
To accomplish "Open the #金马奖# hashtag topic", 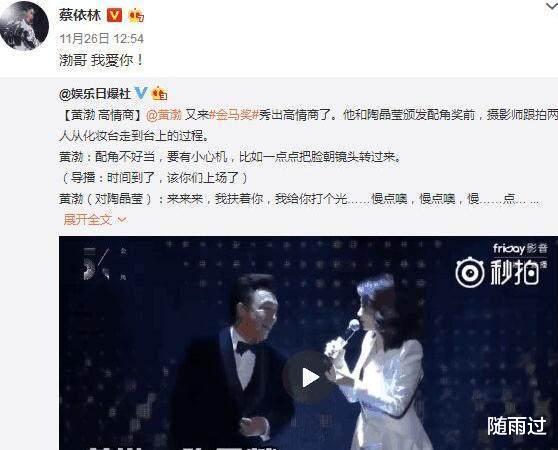I will [233, 115].
